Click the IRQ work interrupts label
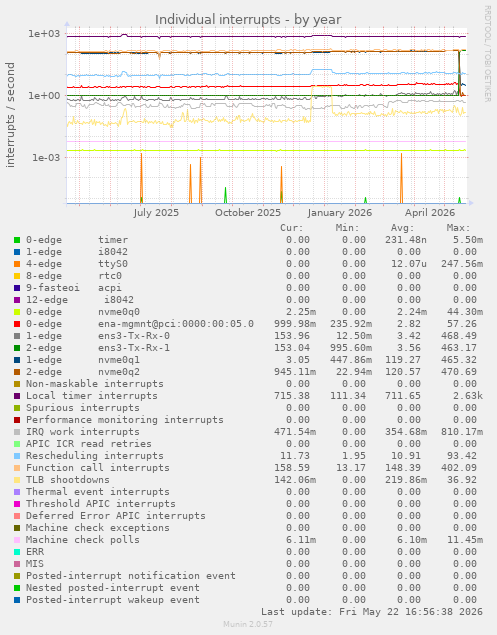Screen dimensions: 497x635 (x=83, y=432)
